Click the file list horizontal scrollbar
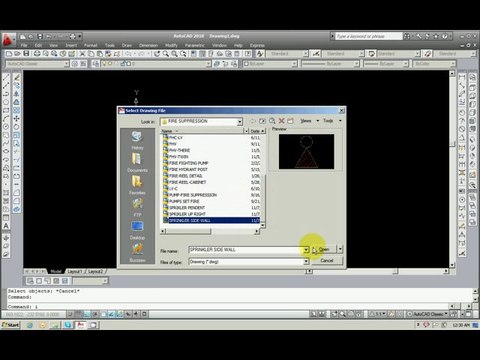 [210, 231]
